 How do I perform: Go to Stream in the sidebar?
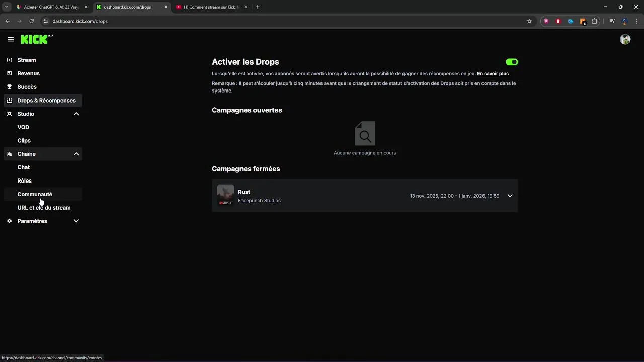click(x=43, y=60)
